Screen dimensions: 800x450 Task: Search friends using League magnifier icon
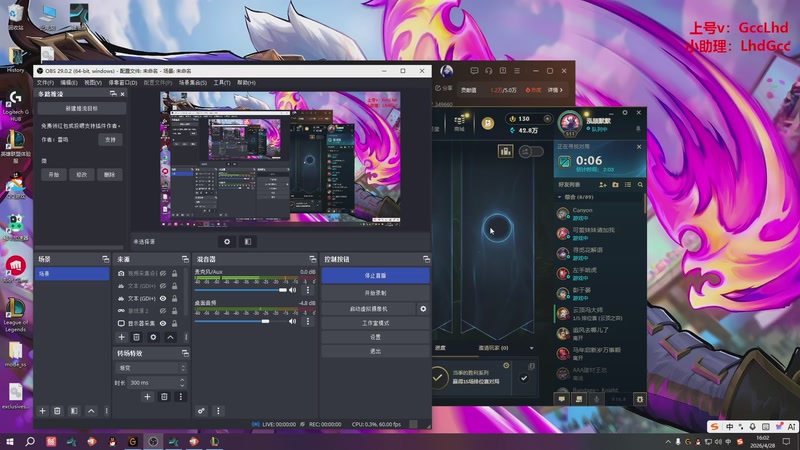[640, 185]
